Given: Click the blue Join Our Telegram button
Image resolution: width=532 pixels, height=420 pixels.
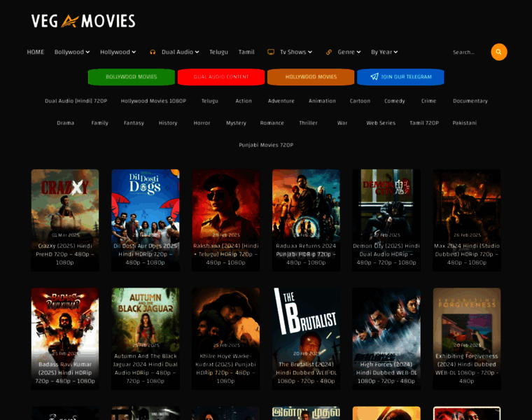Looking at the screenshot, I should pos(400,77).
